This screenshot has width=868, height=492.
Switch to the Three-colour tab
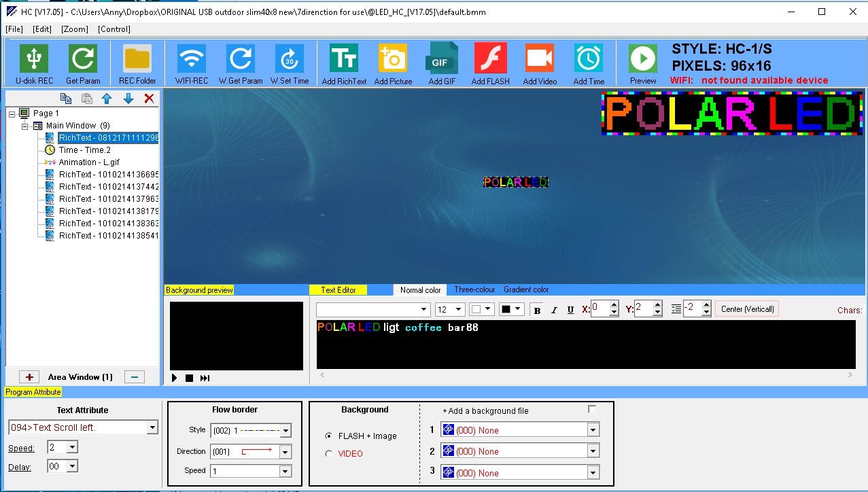474,289
